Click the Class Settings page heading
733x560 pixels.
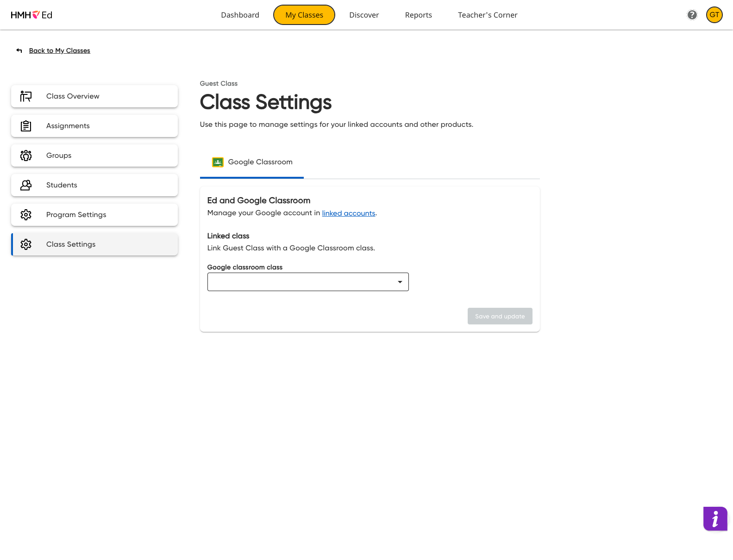tap(266, 102)
